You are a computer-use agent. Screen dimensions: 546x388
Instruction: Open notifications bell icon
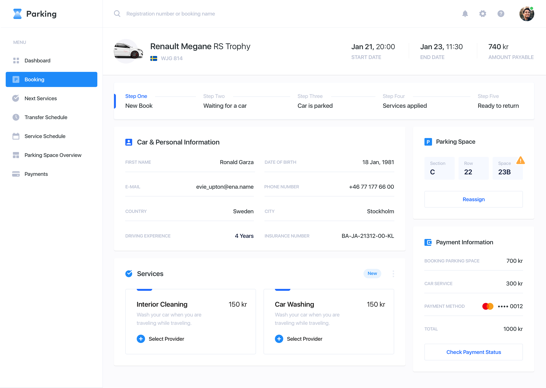point(465,14)
